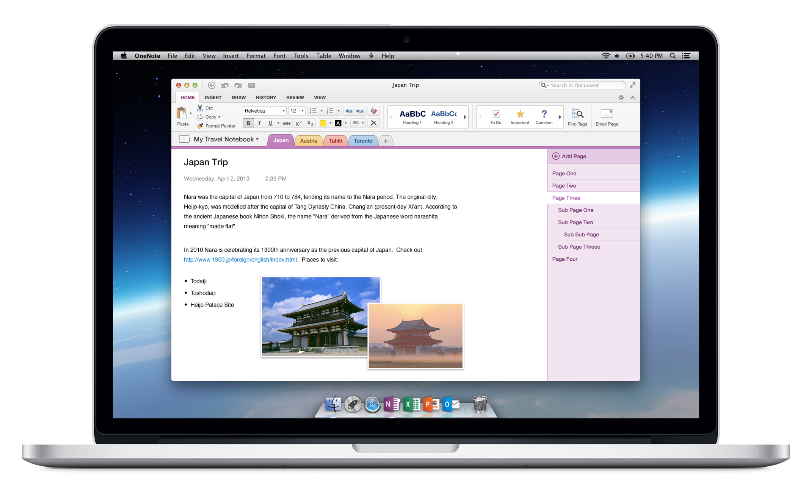Apply a bulleted list
This screenshot has height=504, width=812.
pos(313,111)
